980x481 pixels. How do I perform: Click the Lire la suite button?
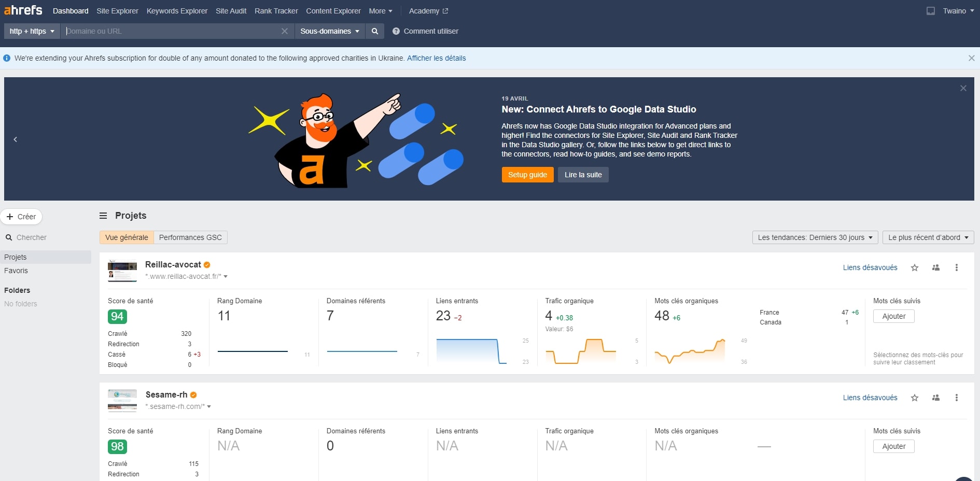click(583, 175)
